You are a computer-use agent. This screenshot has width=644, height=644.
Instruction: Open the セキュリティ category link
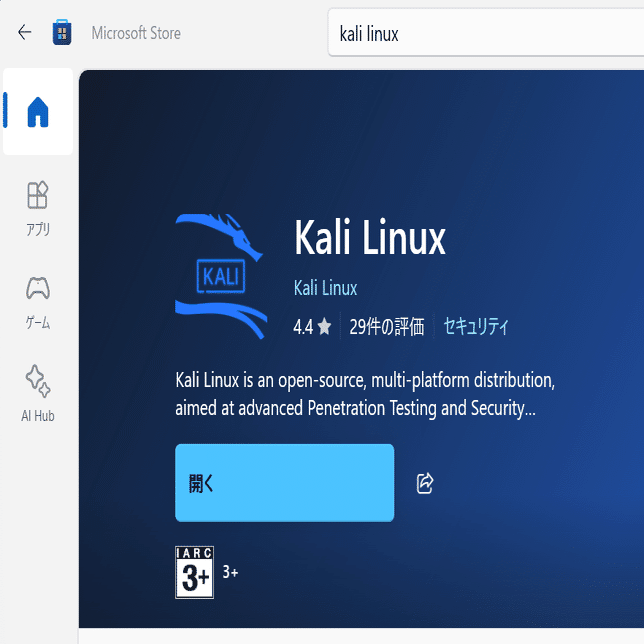476,327
